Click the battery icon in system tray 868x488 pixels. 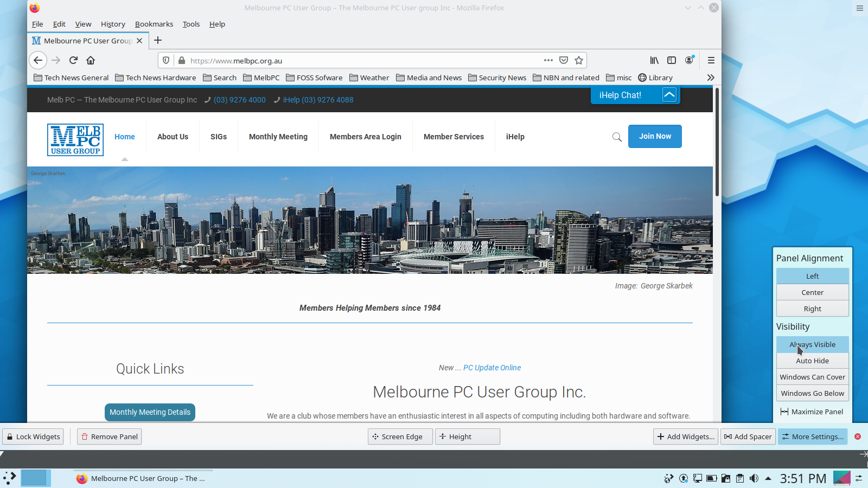pyautogui.click(x=711, y=478)
